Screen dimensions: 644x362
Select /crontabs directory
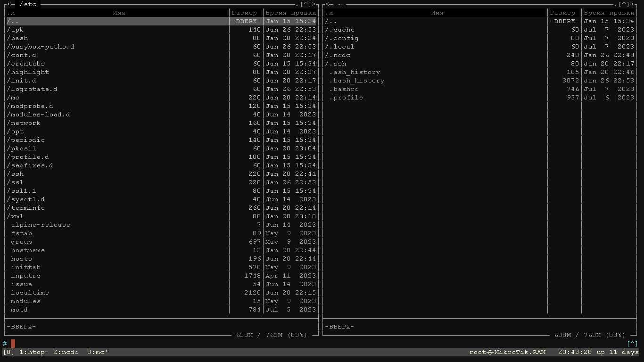click(x=162, y=64)
